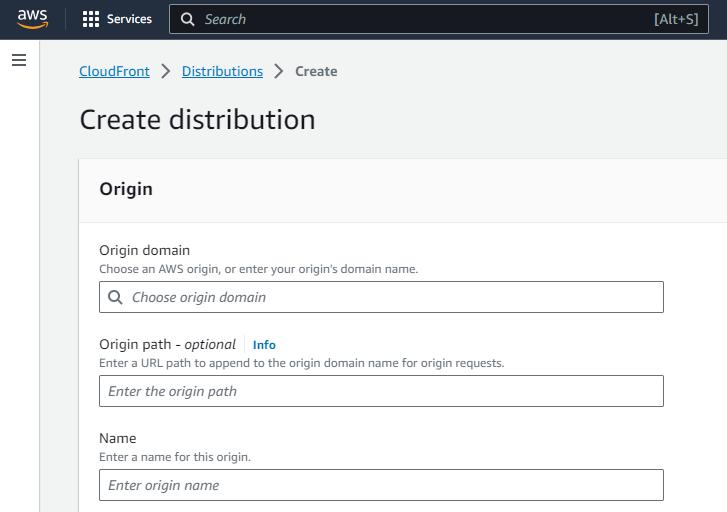This screenshot has width=727, height=512.
Task: Click 'Enter a name for this origin.' text
Action: click(175, 457)
